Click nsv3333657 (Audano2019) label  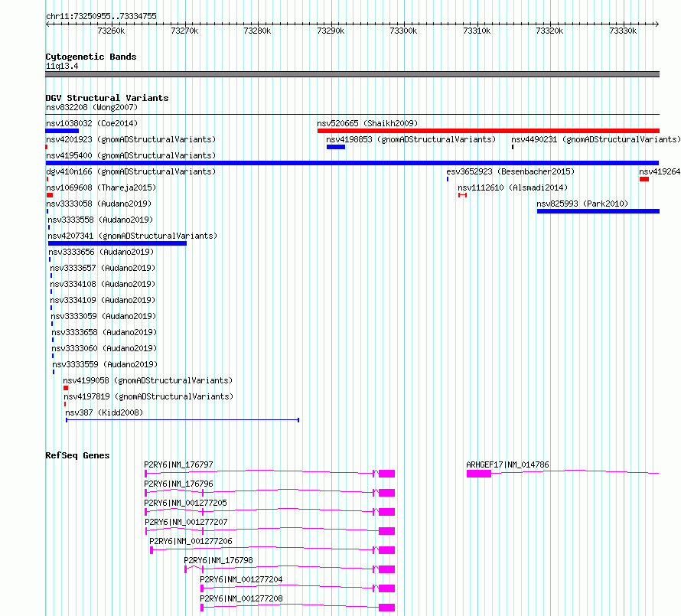point(103,268)
